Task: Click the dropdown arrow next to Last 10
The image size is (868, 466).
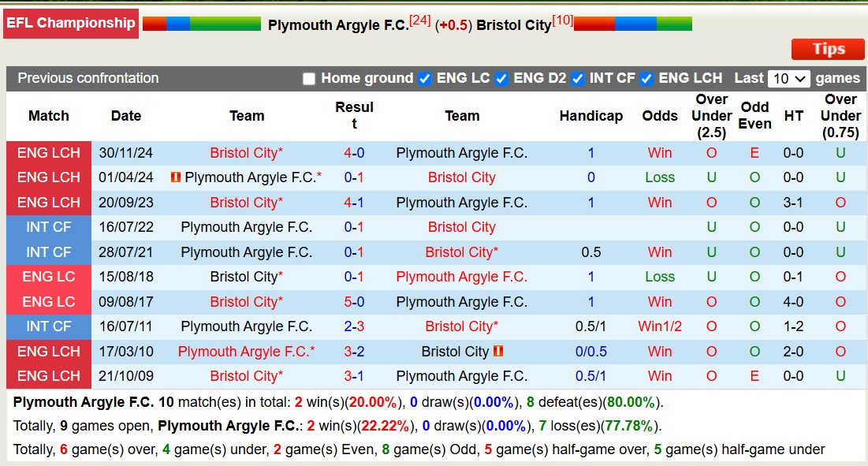Action: (x=802, y=78)
